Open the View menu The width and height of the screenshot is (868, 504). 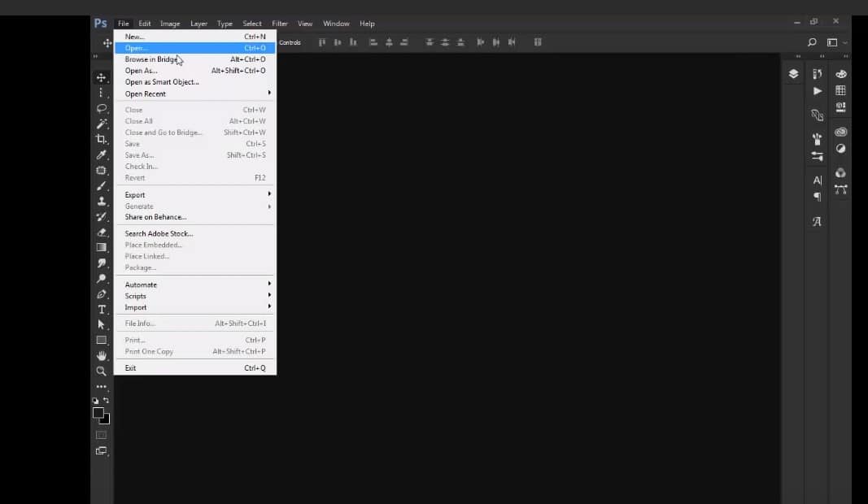pyautogui.click(x=305, y=24)
